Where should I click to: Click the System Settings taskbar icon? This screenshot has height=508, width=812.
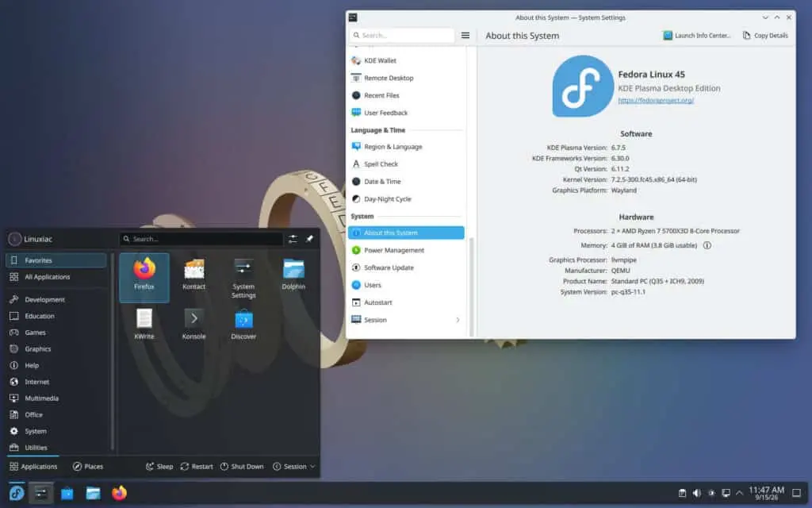pyautogui.click(x=41, y=493)
